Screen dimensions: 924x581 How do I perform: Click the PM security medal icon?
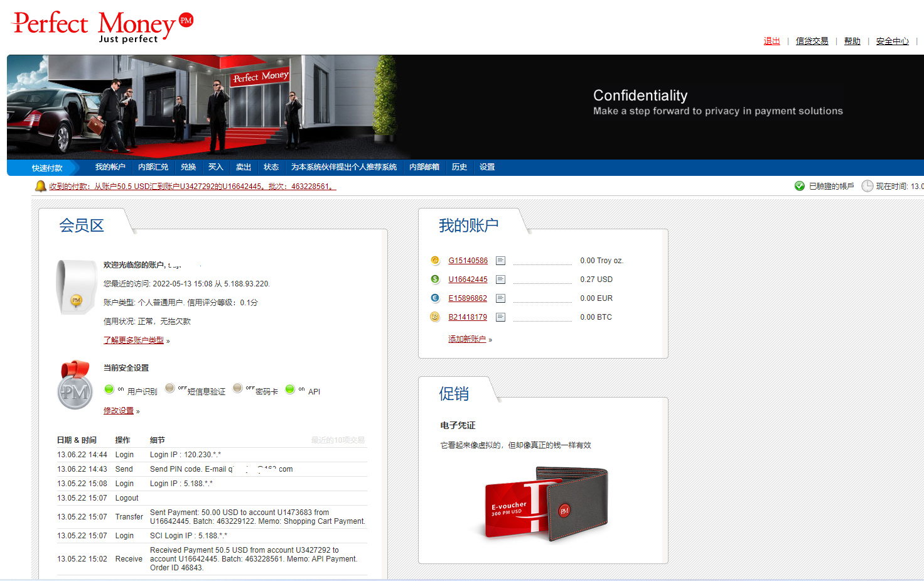75,385
